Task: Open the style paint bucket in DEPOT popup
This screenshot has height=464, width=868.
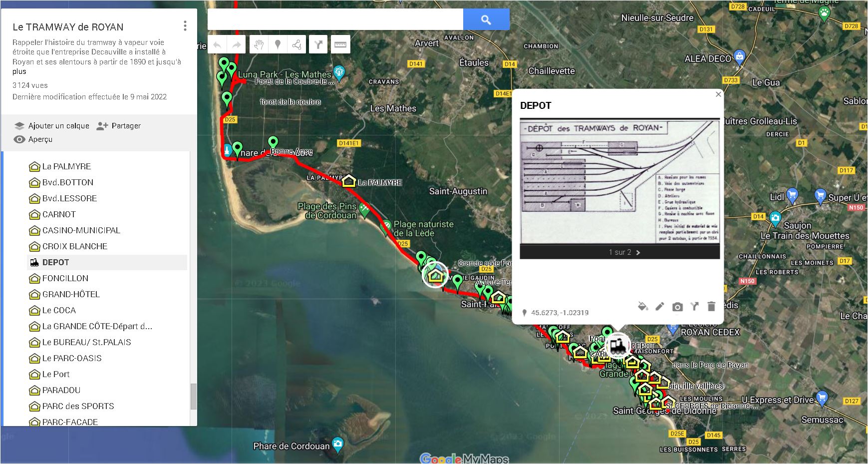Action: (643, 306)
